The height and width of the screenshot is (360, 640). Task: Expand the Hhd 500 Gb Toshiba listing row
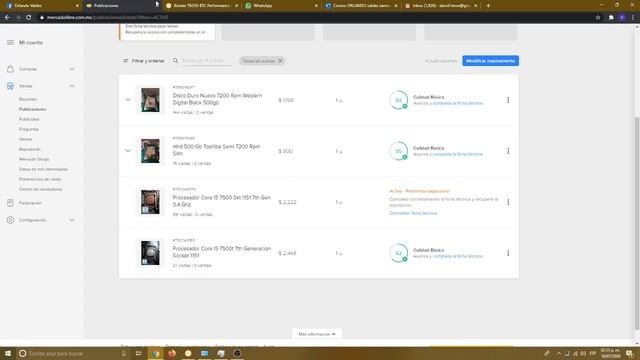(x=128, y=151)
